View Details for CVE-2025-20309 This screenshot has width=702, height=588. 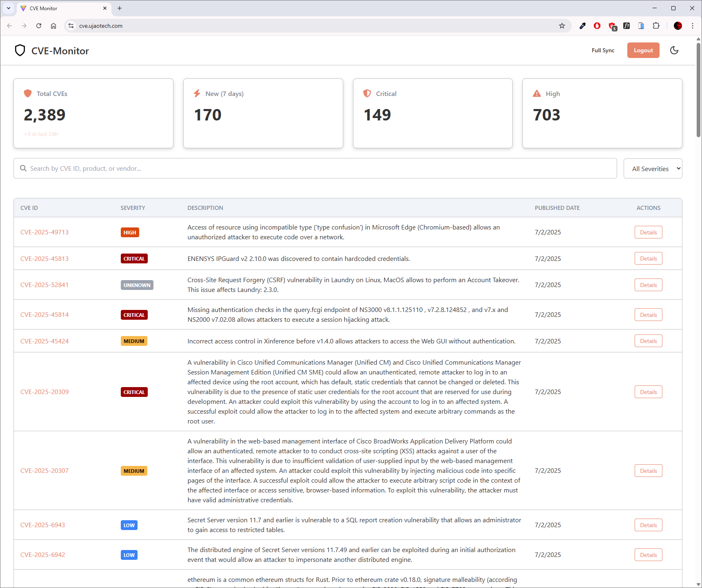(648, 392)
